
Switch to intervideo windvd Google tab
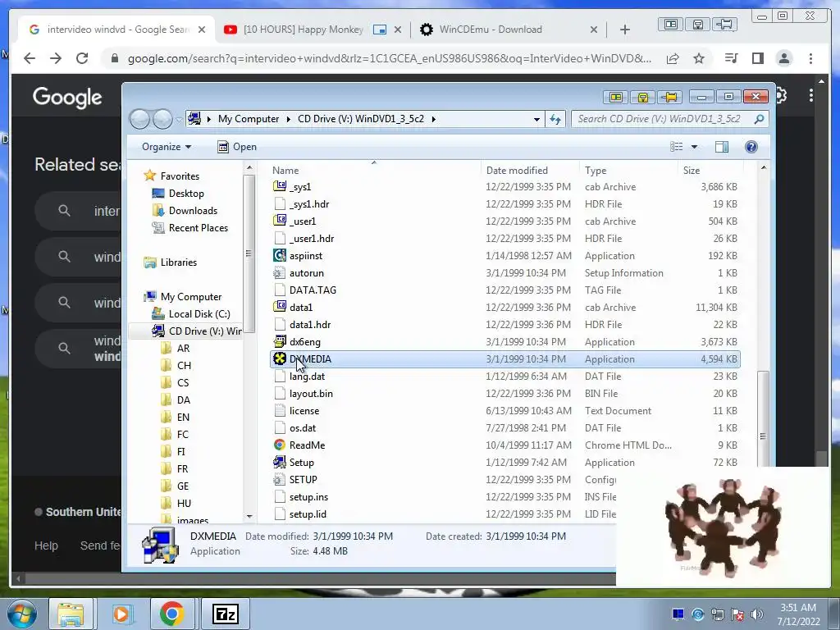pos(117,30)
